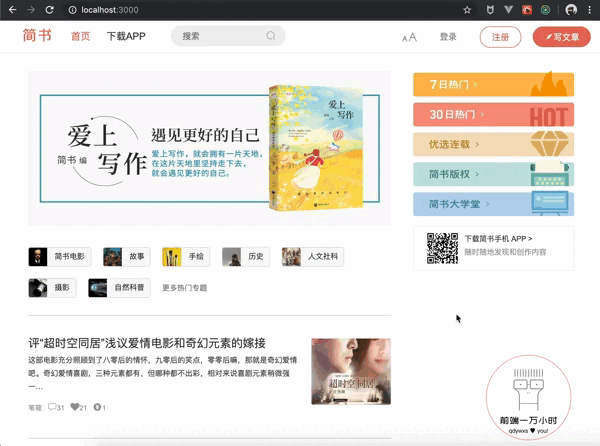Viewport: 600px width, 446px height.
Task: Open the 简书版权 board
Action: (494, 174)
